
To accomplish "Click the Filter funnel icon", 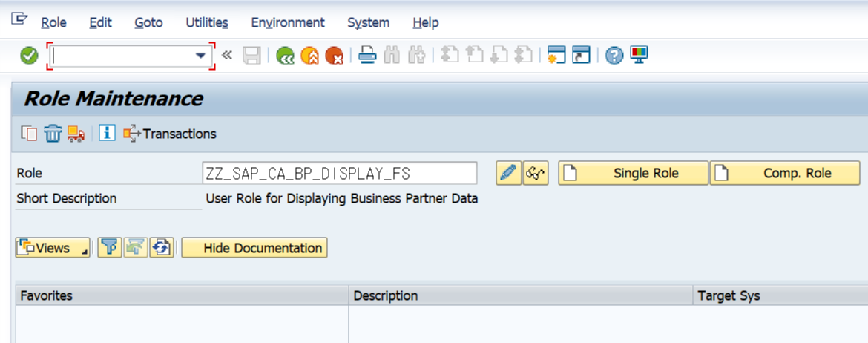I will coord(110,248).
